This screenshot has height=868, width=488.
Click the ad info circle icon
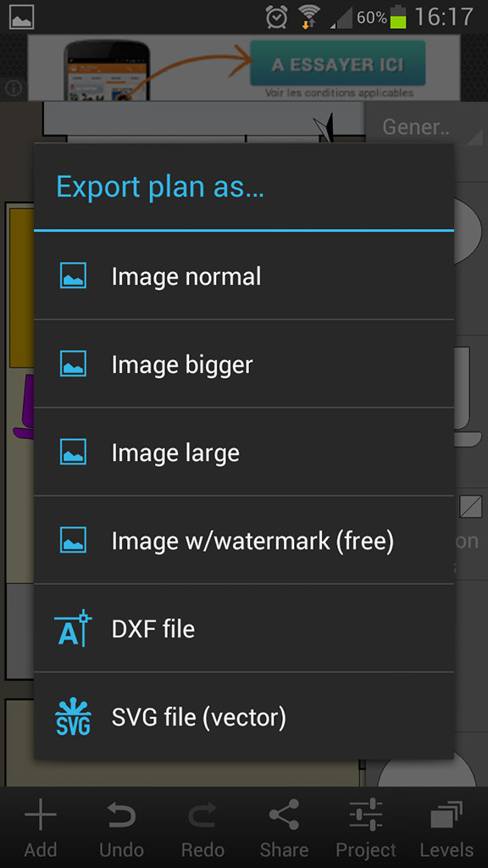coord(13,88)
